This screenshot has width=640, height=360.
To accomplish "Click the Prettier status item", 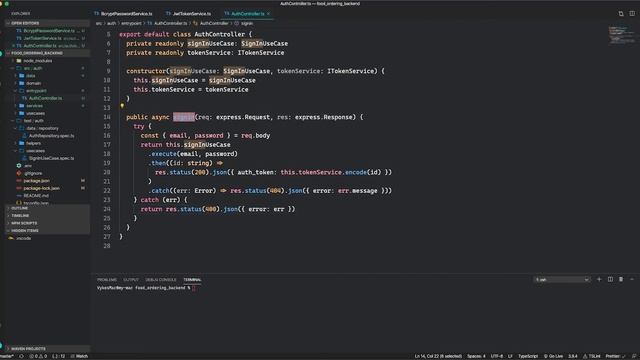I will [x=615, y=356].
